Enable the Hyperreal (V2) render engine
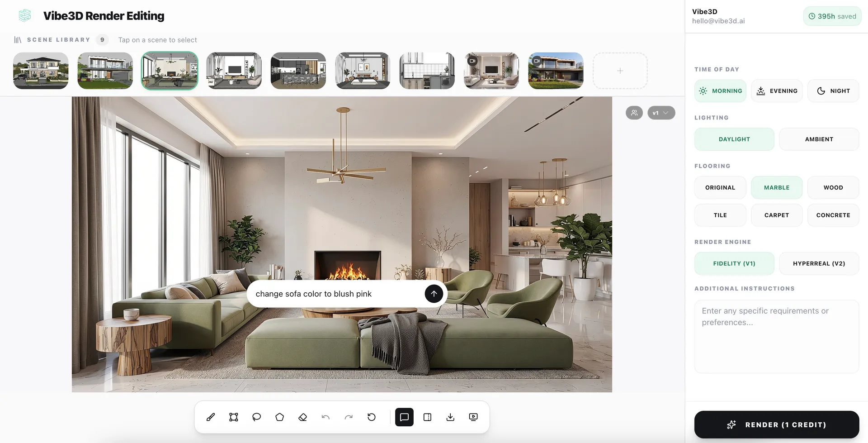This screenshot has height=443, width=868. tap(819, 263)
